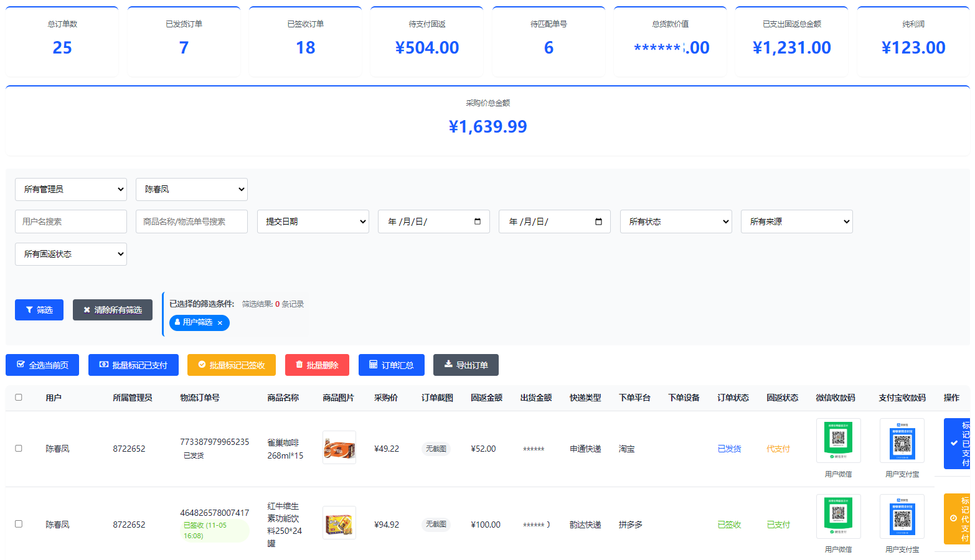Open the 所有状态 order status dropdown
The height and width of the screenshot is (560, 975).
[676, 222]
